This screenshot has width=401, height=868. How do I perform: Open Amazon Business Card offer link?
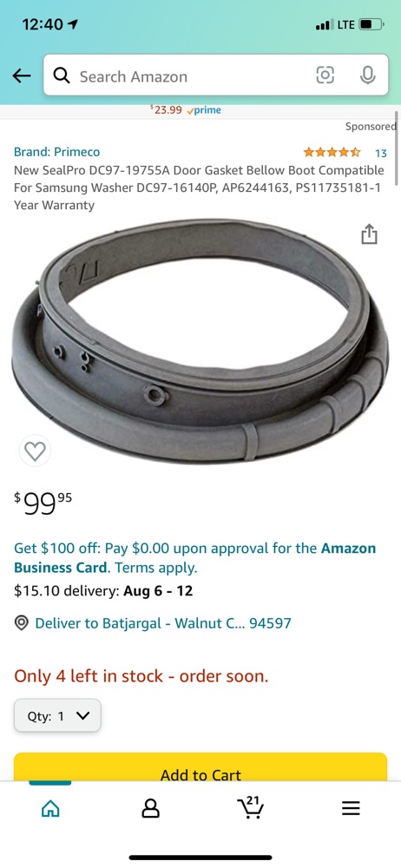(x=195, y=558)
